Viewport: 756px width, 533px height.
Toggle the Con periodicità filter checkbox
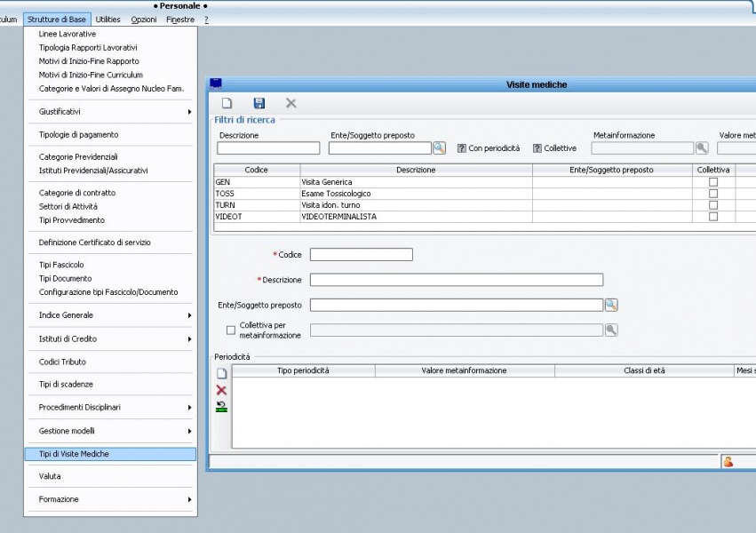[462, 148]
